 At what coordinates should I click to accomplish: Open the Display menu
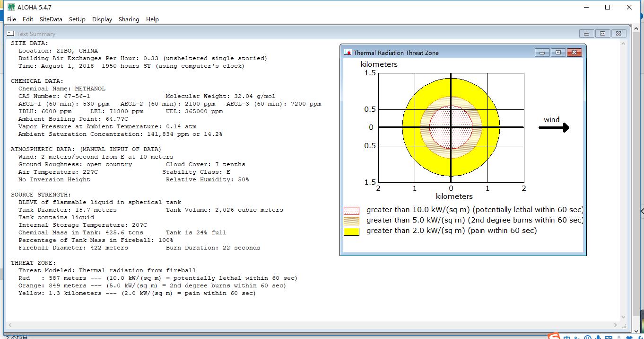coord(102,19)
